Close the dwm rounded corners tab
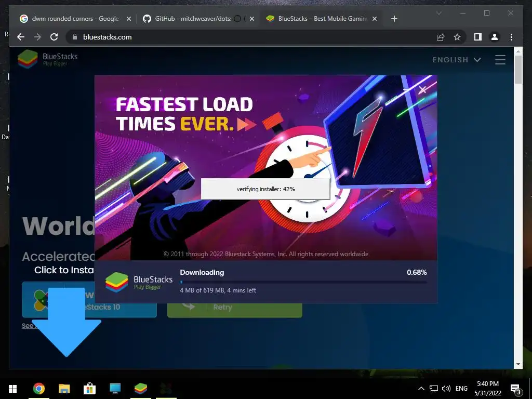Screen dimensions: 532x399 click(x=129, y=19)
